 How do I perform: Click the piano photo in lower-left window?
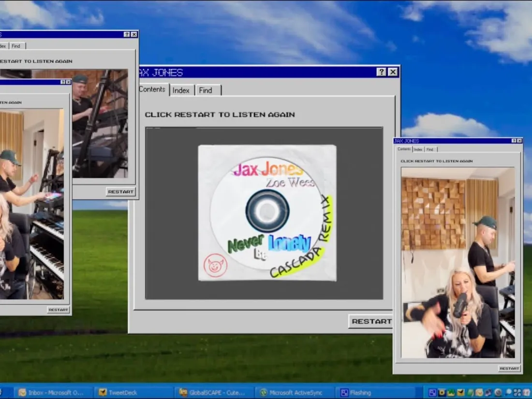point(31,204)
